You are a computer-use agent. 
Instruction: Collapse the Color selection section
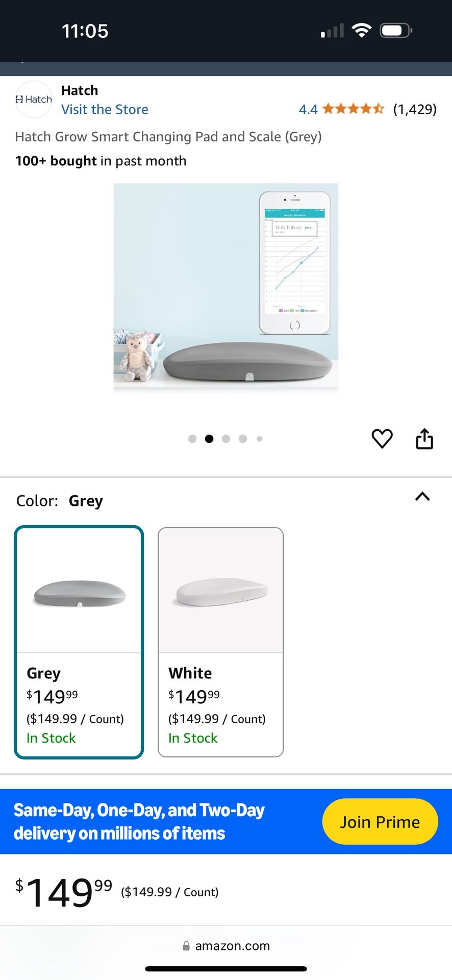[x=422, y=497]
